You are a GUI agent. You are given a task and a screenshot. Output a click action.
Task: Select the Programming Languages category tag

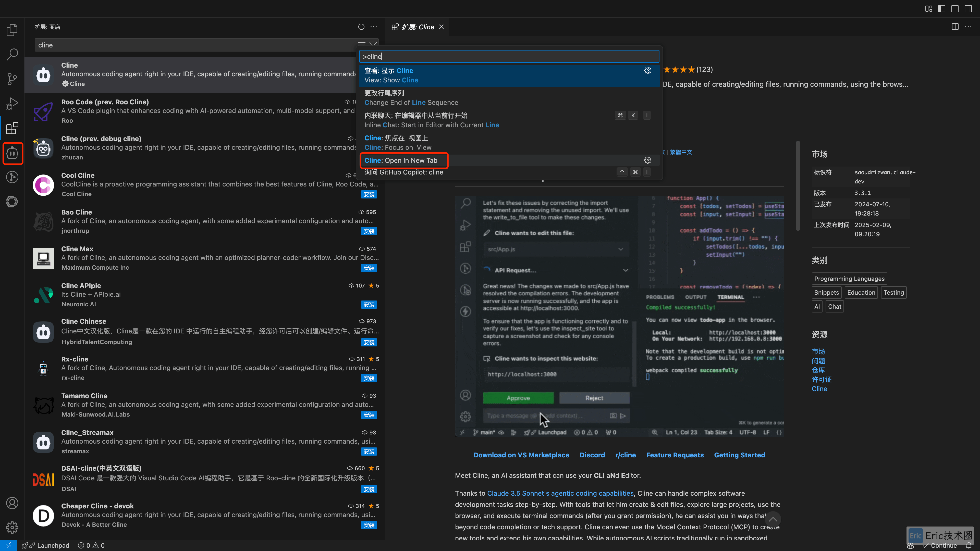(x=849, y=279)
